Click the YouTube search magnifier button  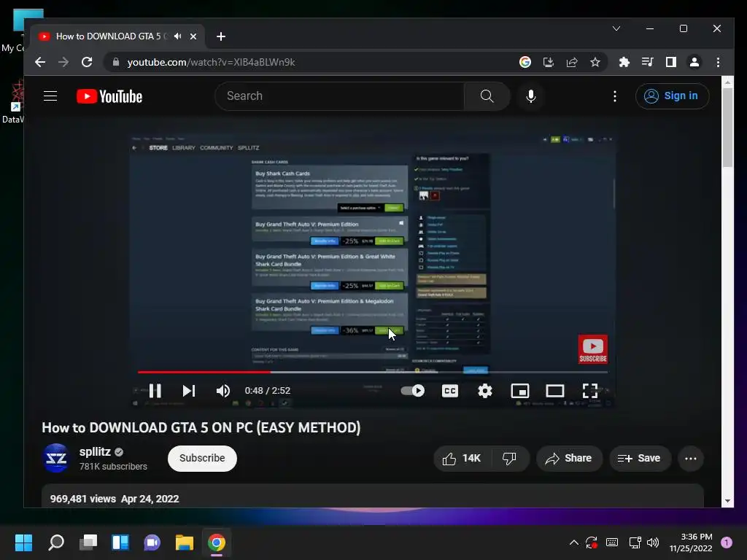coord(487,96)
